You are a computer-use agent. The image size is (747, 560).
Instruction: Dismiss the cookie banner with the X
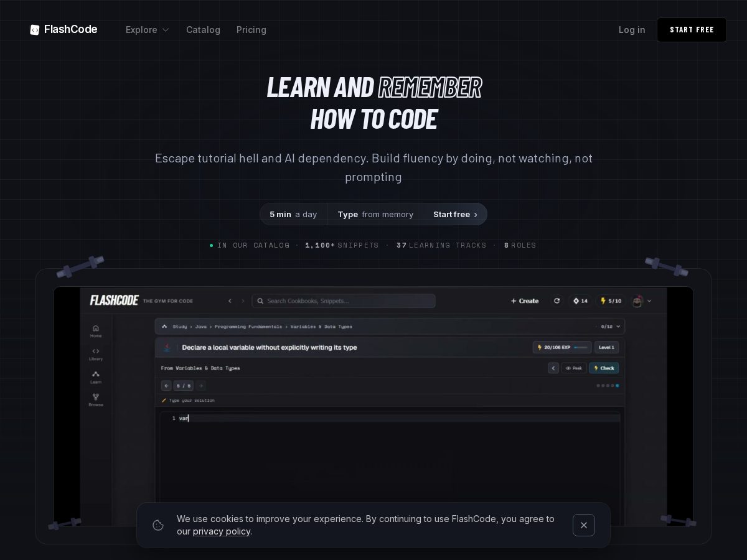[x=584, y=525]
